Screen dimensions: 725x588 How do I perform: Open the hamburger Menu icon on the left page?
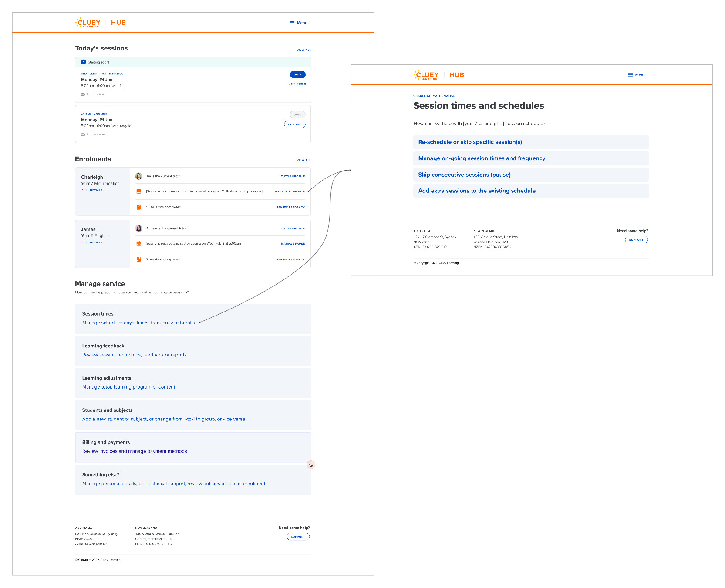point(292,23)
